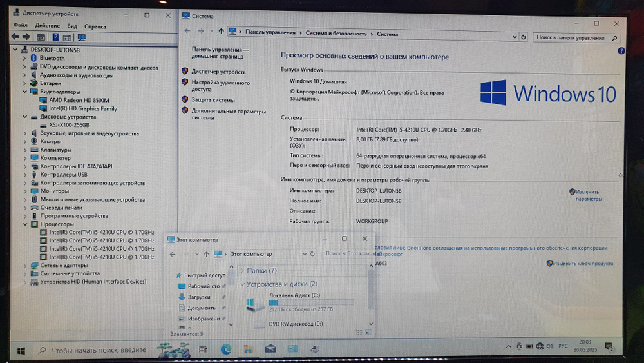
Task: Open the Вид menu
Action: [72, 26]
